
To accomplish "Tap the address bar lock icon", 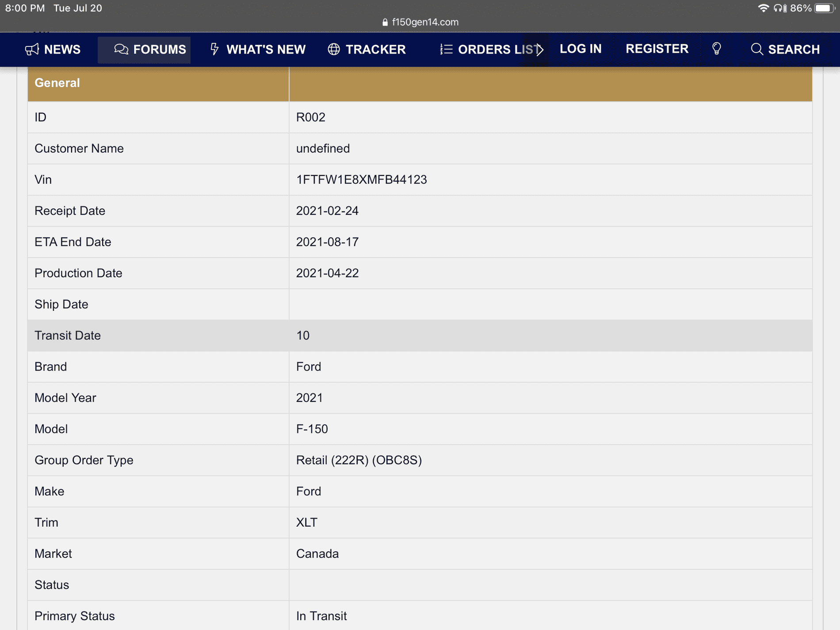I will [x=385, y=22].
